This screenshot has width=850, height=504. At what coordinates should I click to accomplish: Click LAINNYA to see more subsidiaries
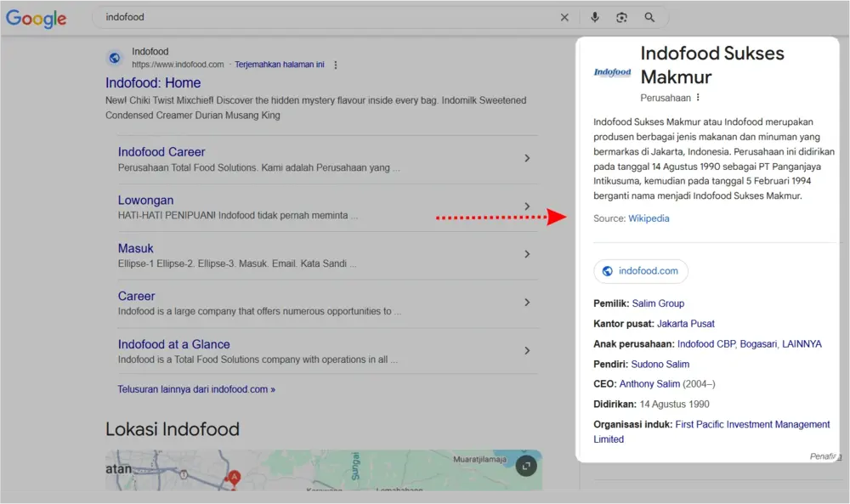coord(802,343)
